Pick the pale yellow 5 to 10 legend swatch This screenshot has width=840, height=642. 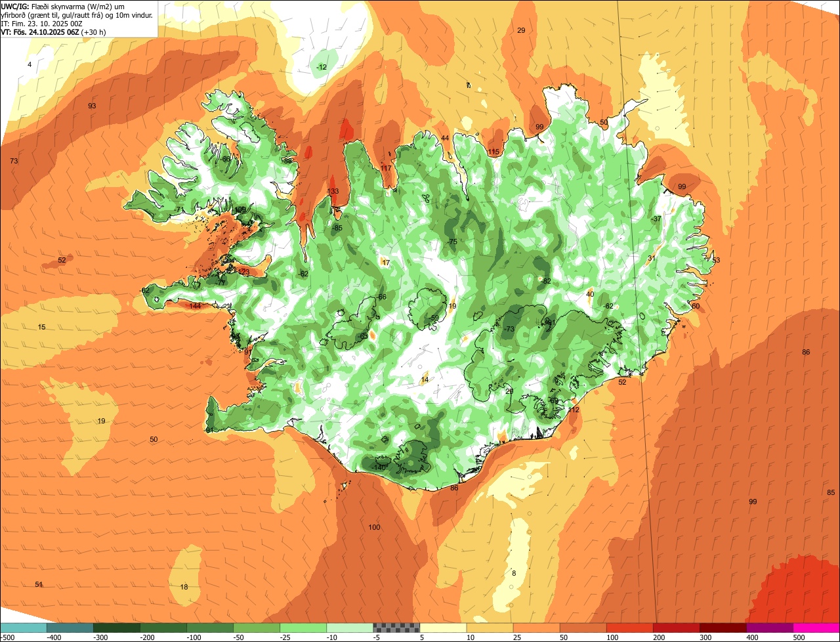click(x=443, y=628)
